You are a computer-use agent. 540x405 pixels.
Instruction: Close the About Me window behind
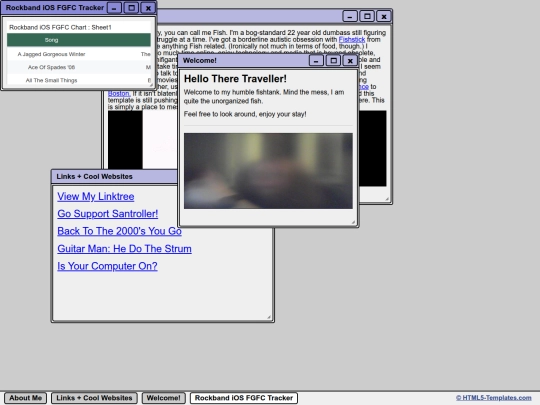(x=384, y=16)
